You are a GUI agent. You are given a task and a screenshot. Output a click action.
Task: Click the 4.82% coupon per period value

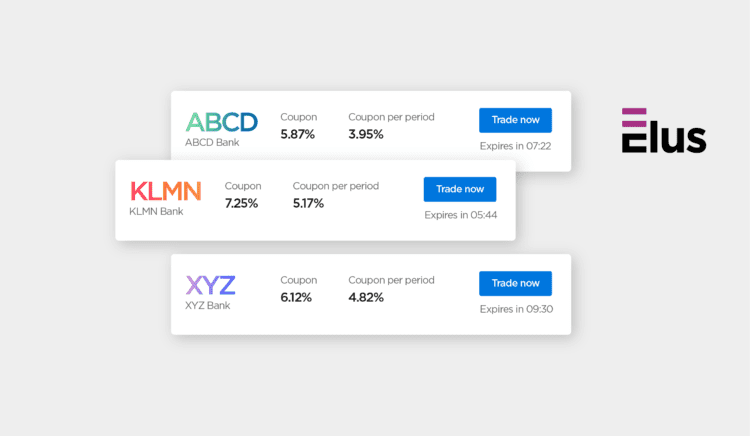pos(366,298)
